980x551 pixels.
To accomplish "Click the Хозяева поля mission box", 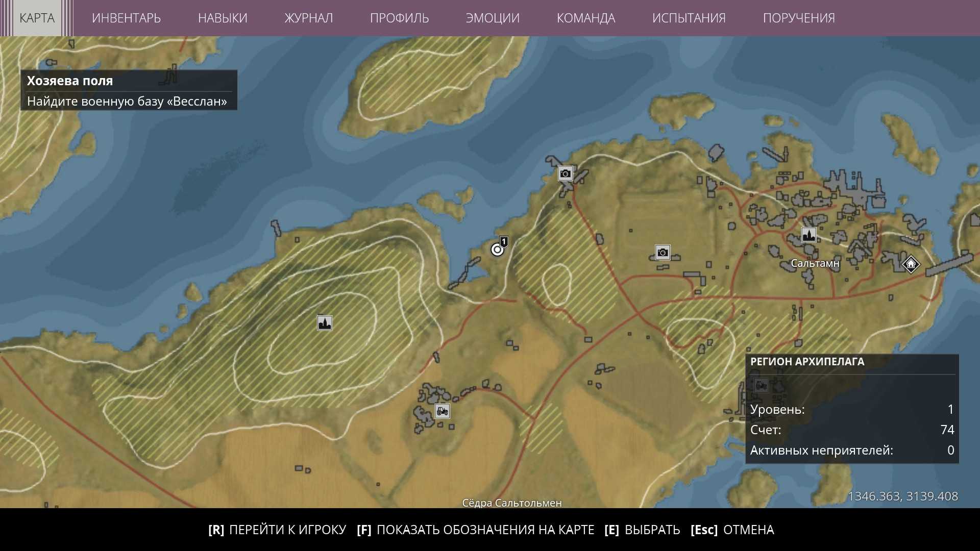I will click(x=129, y=90).
